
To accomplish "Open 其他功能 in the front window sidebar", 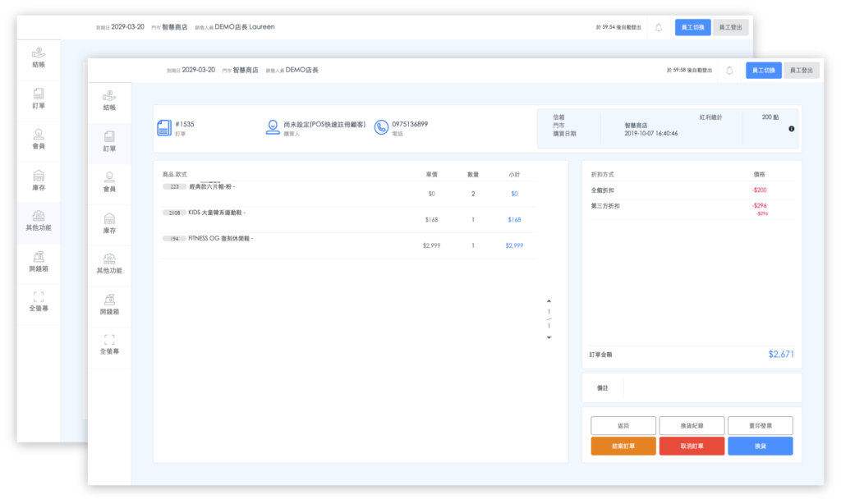I will coord(109,263).
